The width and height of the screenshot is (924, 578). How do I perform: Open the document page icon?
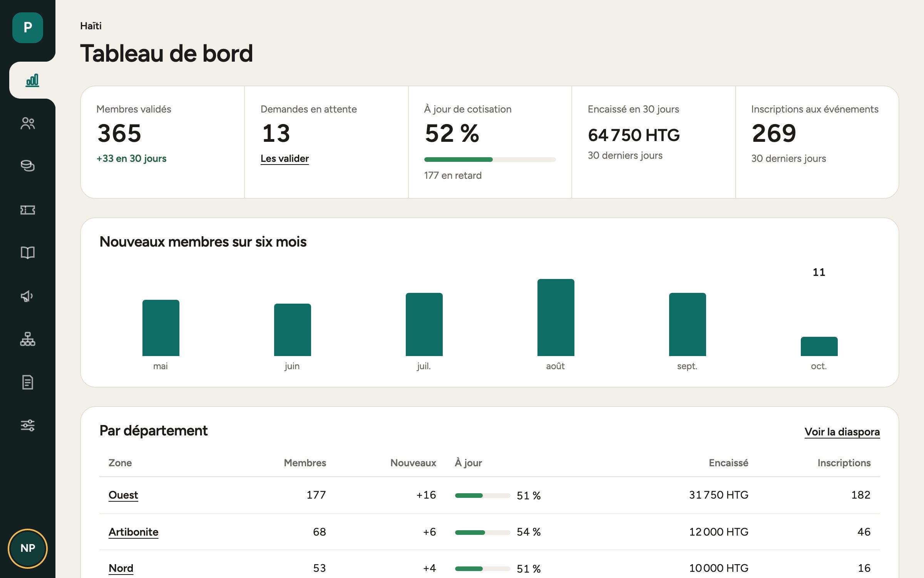[28, 382]
